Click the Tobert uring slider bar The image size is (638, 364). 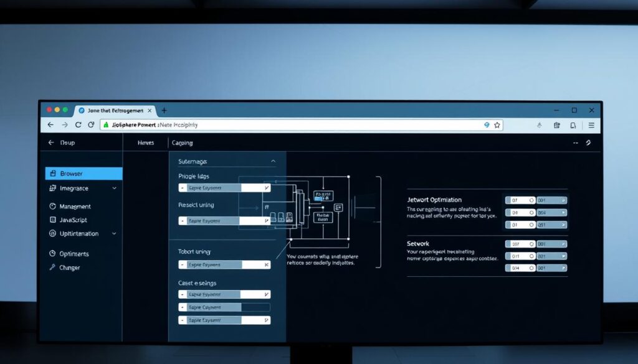pyautogui.click(x=225, y=264)
